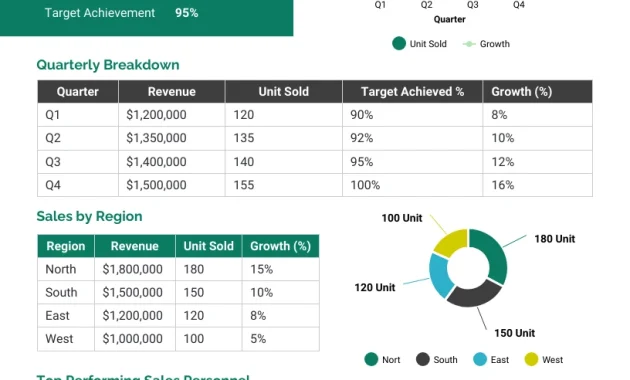
Task: Click the East legend blue circle
Action: coord(480,359)
